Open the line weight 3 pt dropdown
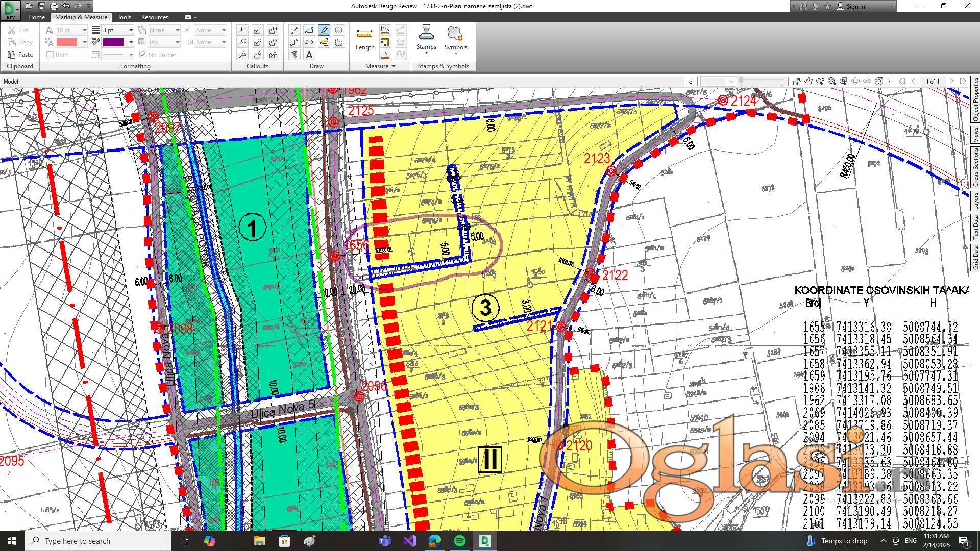980x551 pixels. (131, 30)
